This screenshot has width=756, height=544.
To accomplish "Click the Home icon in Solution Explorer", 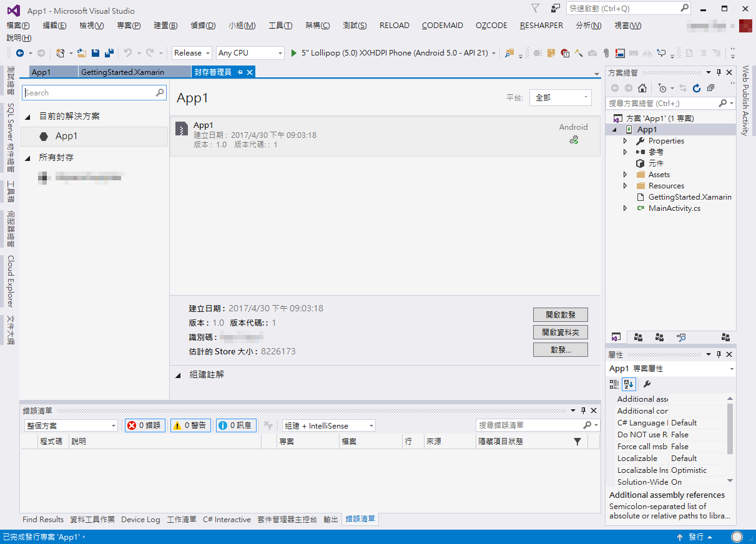I will [x=642, y=89].
